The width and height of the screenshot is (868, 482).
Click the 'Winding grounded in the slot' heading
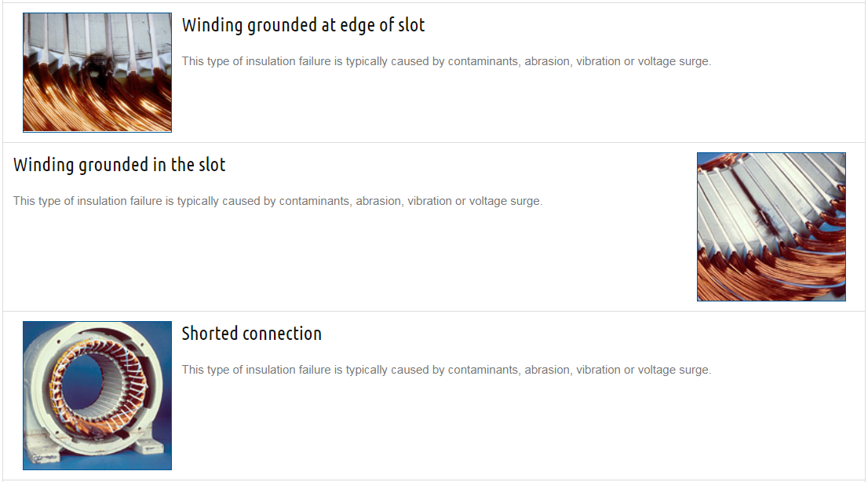click(x=119, y=165)
